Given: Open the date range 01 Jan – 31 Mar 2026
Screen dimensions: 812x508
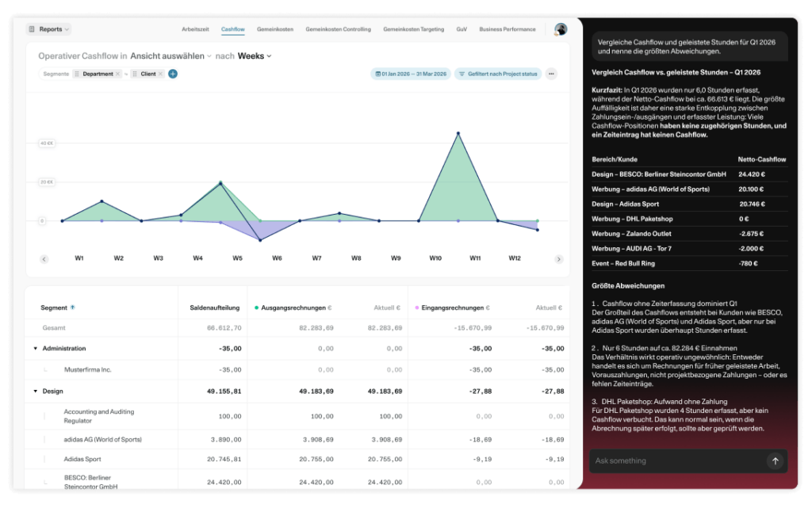Looking at the screenshot, I should point(411,74).
